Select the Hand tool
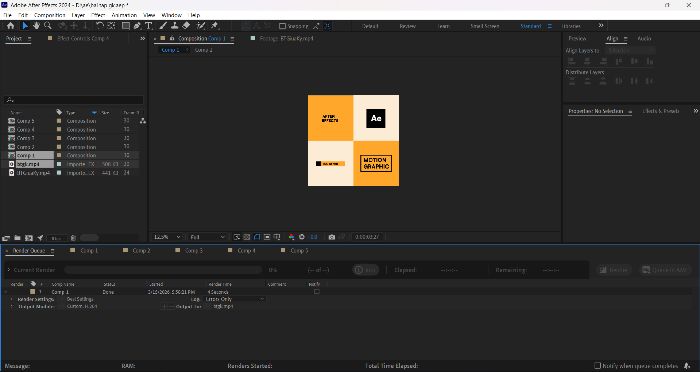The width and height of the screenshot is (700, 372). coord(36,26)
